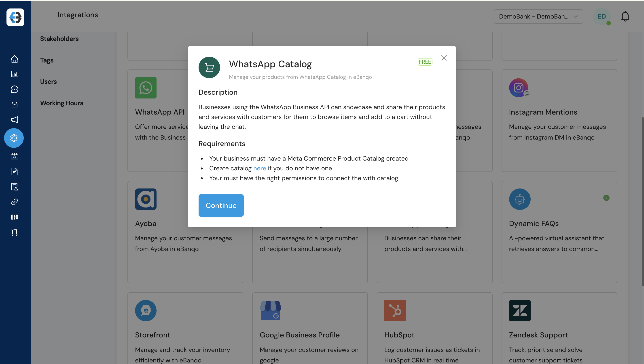Click the WhatsApp API green logo
This screenshot has height=364, width=644.
(x=146, y=88)
